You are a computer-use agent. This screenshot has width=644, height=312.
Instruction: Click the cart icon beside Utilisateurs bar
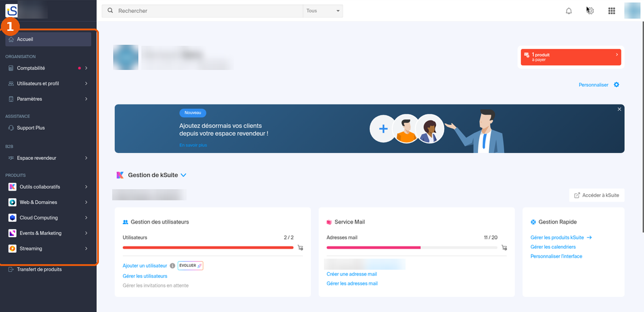coord(300,248)
